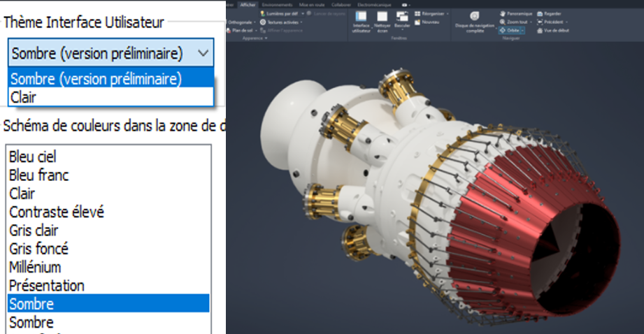Click the Disque de navigation complète icon
644x334 pixels.
[x=474, y=15]
